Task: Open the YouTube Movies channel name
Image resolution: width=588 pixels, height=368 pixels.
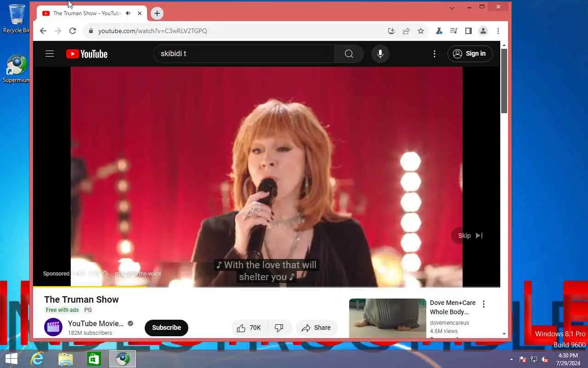Action: (x=96, y=323)
